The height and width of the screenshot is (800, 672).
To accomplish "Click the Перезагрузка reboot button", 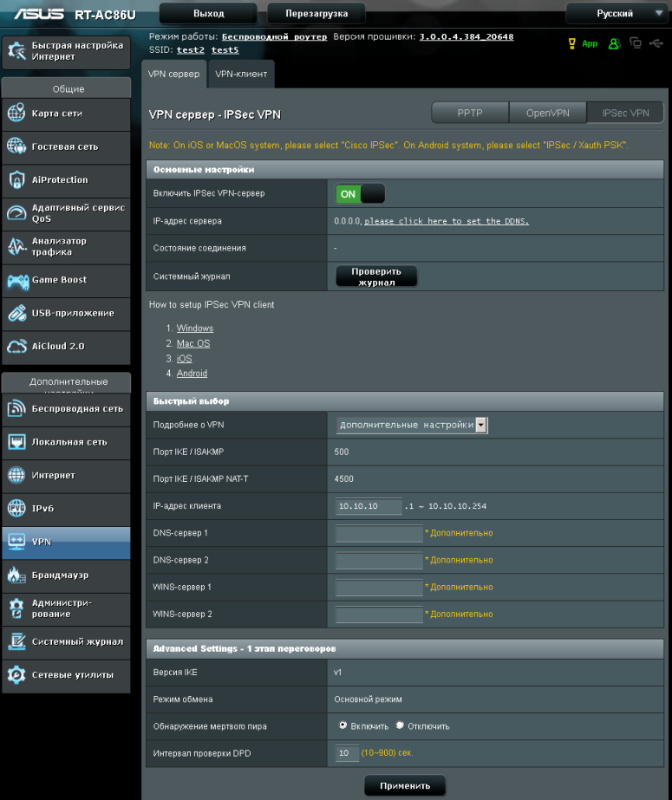I will 316,14.
